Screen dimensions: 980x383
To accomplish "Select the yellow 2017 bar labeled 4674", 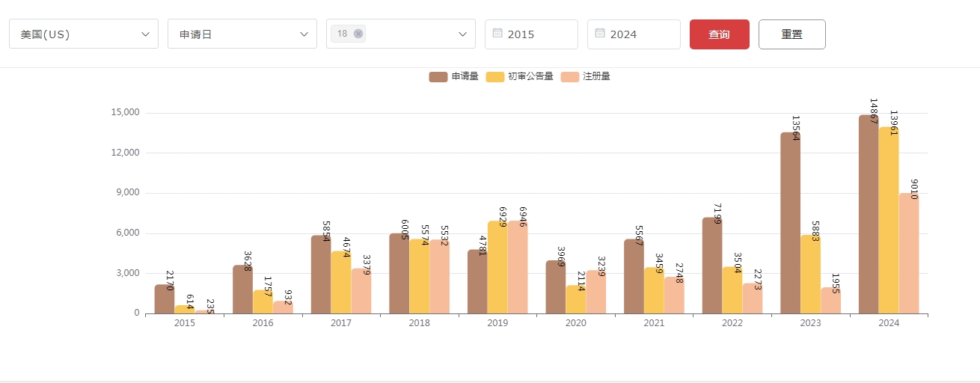I will tap(341, 284).
